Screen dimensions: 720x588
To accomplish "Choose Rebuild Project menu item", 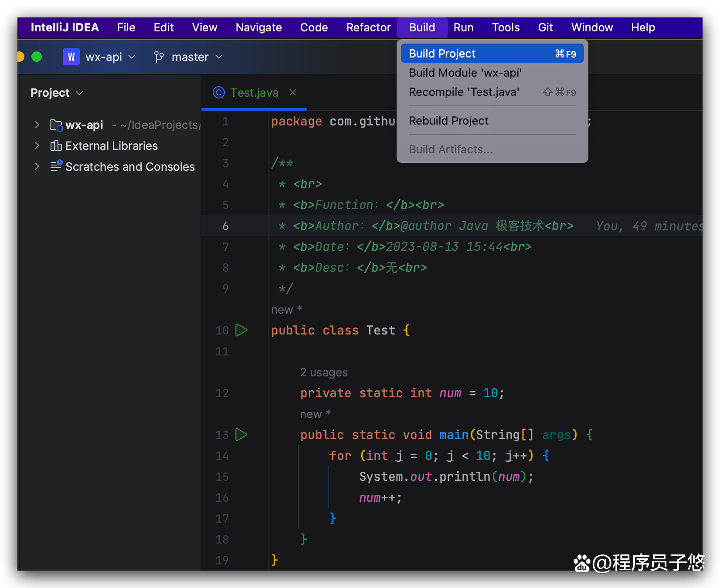I will (448, 121).
